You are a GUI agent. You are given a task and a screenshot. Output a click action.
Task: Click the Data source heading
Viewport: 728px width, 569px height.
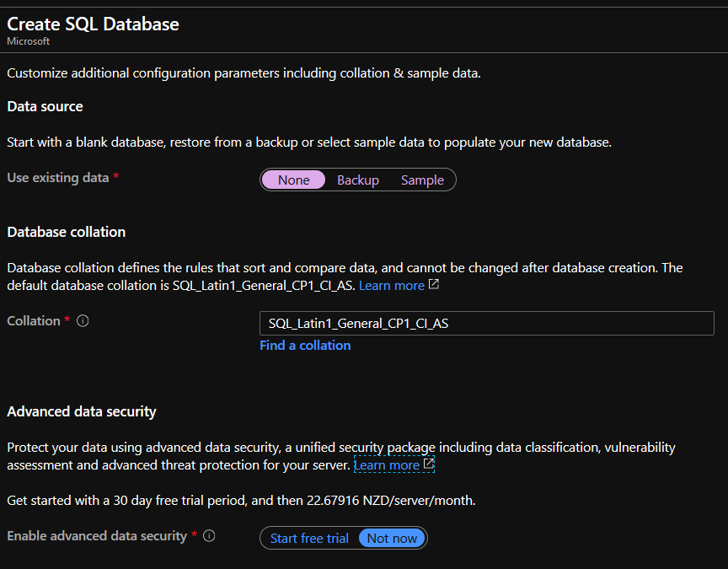(x=45, y=106)
